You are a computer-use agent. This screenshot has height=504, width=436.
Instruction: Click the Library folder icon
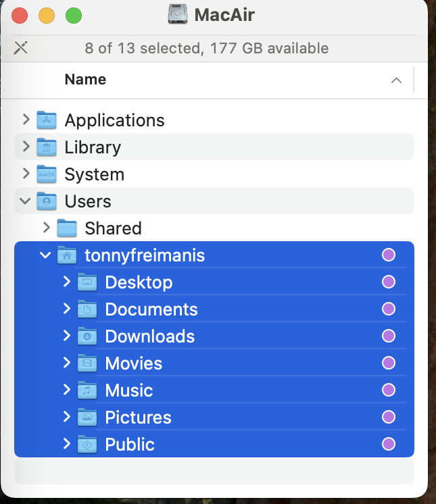47,147
